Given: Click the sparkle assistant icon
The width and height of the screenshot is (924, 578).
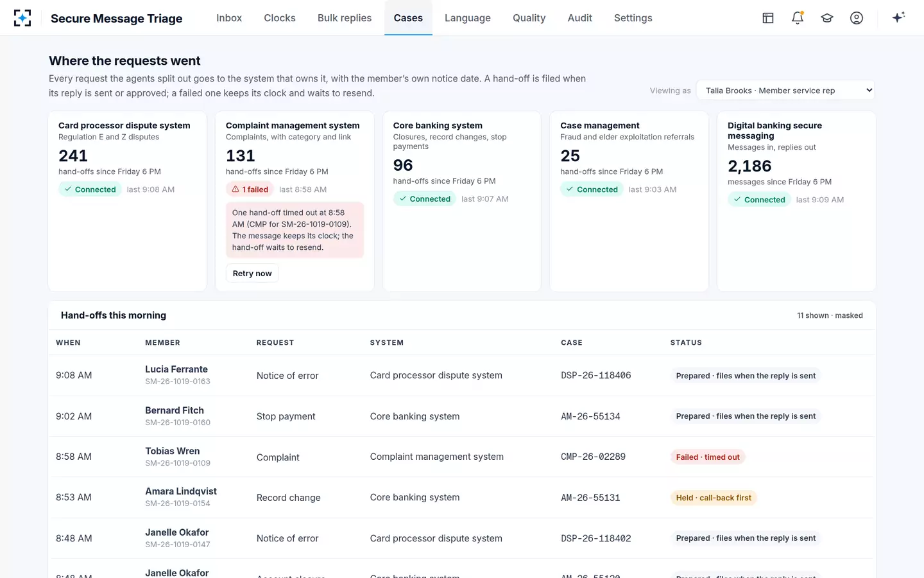Looking at the screenshot, I should pyautogui.click(x=898, y=17).
